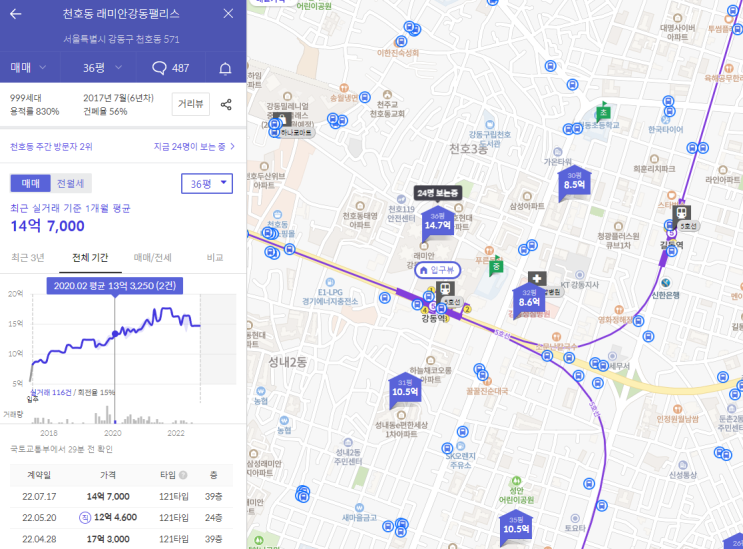Click the 천호동태영아파트 map label
The height and width of the screenshot is (549, 743).
tap(360, 220)
